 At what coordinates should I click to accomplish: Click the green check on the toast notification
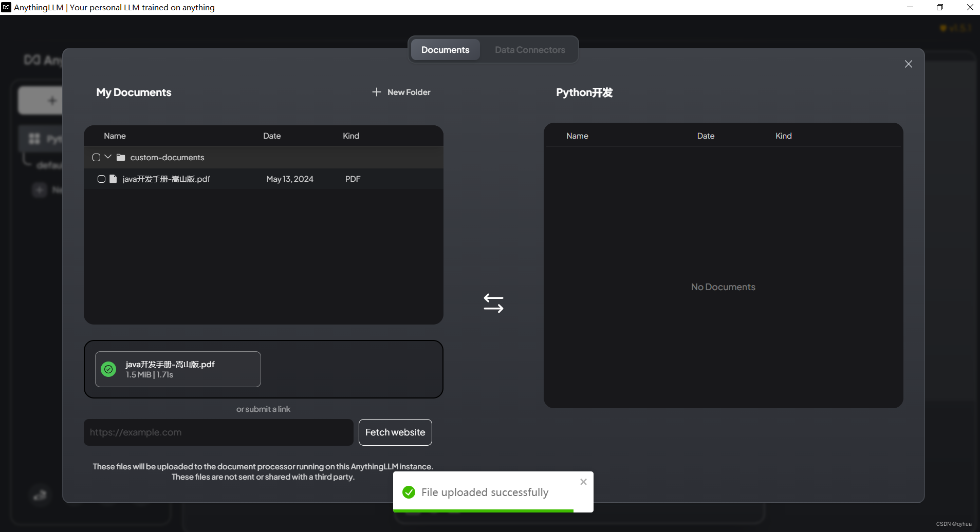click(409, 492)
